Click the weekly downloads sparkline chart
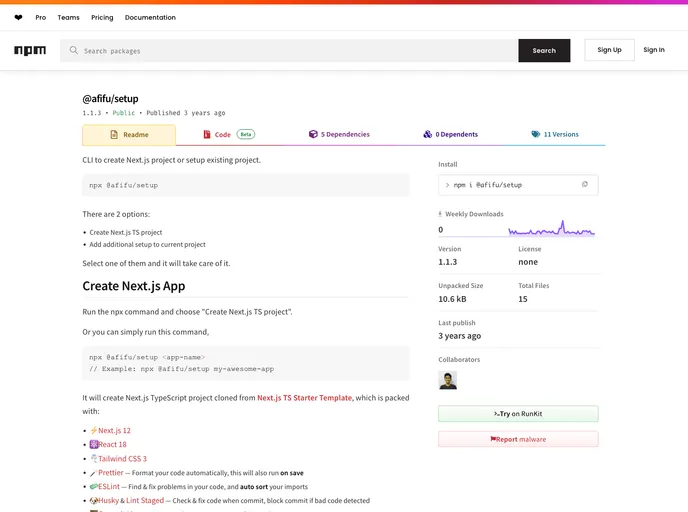 552,228
